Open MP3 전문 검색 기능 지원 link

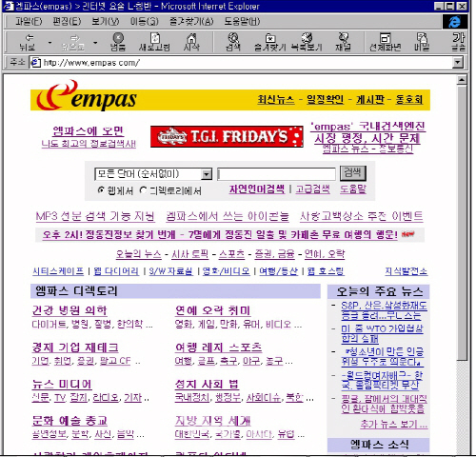point(95,216)
